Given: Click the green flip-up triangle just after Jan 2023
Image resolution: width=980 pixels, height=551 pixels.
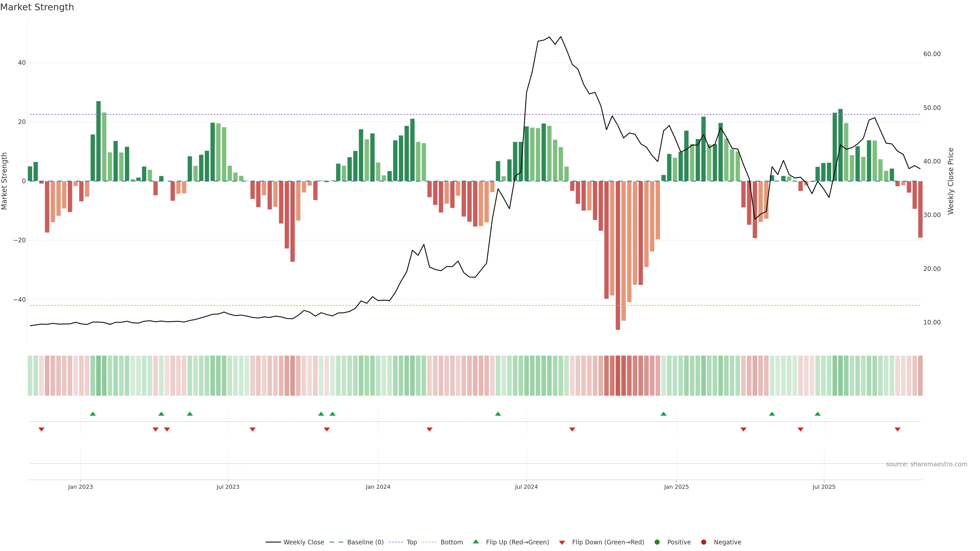Looking at the screenshot, I should pyautogui.click(x=92, y=414).
